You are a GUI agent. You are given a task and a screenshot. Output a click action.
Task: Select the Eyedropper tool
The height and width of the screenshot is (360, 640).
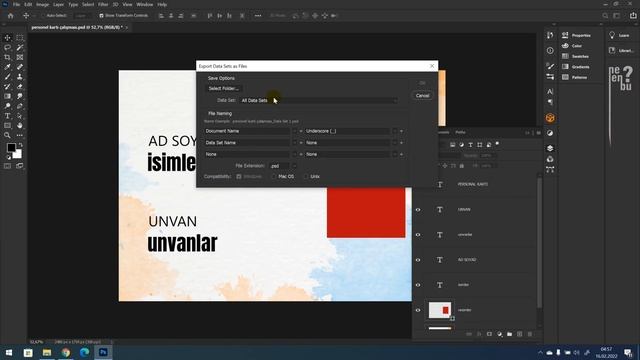click(7, 67)
